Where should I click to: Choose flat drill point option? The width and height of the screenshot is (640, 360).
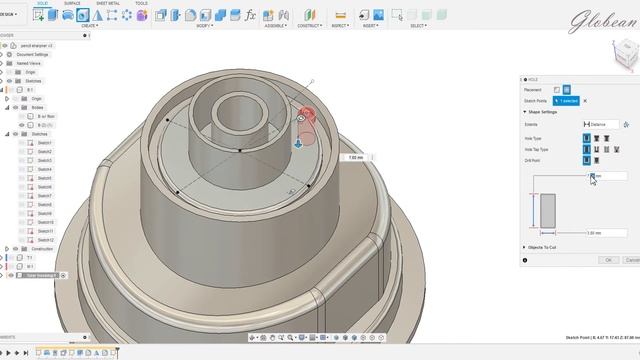[587, 160]
